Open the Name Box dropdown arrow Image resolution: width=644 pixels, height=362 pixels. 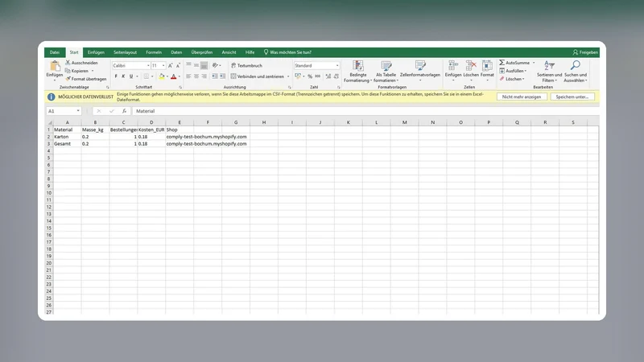click(78, 111)
